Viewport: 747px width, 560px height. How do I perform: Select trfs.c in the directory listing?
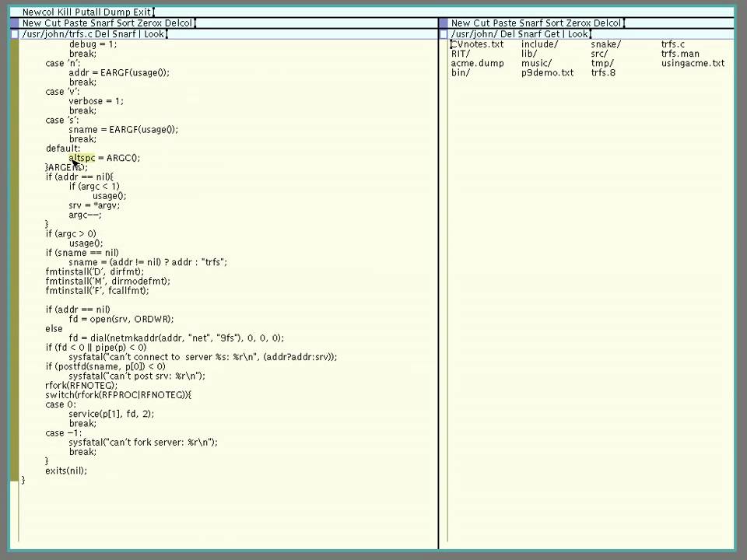click(673, 44)
